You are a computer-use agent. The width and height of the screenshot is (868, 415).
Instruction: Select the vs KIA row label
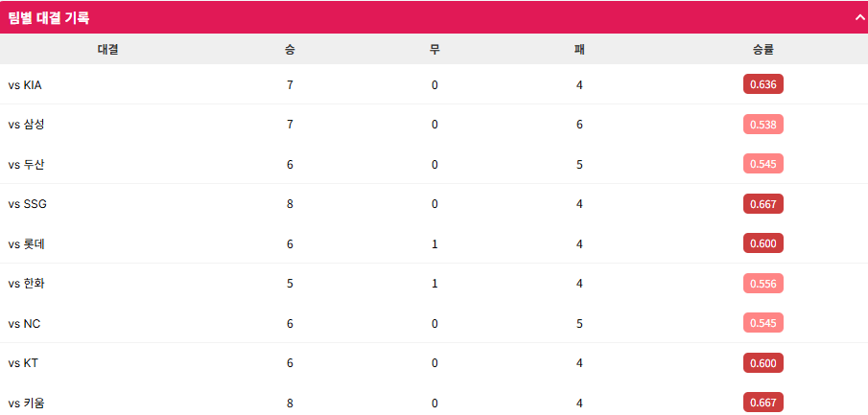[25, 85]
